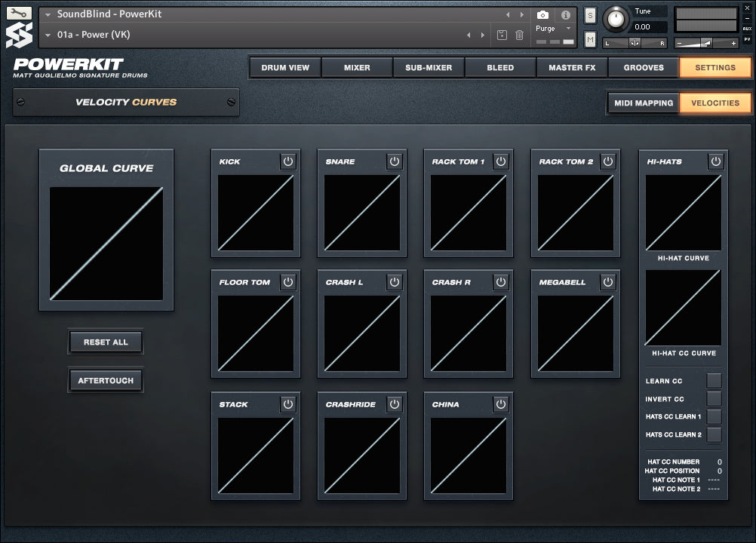Toggle Hi-Hats curve power button
Screen dimensions: 756x543
716,161
